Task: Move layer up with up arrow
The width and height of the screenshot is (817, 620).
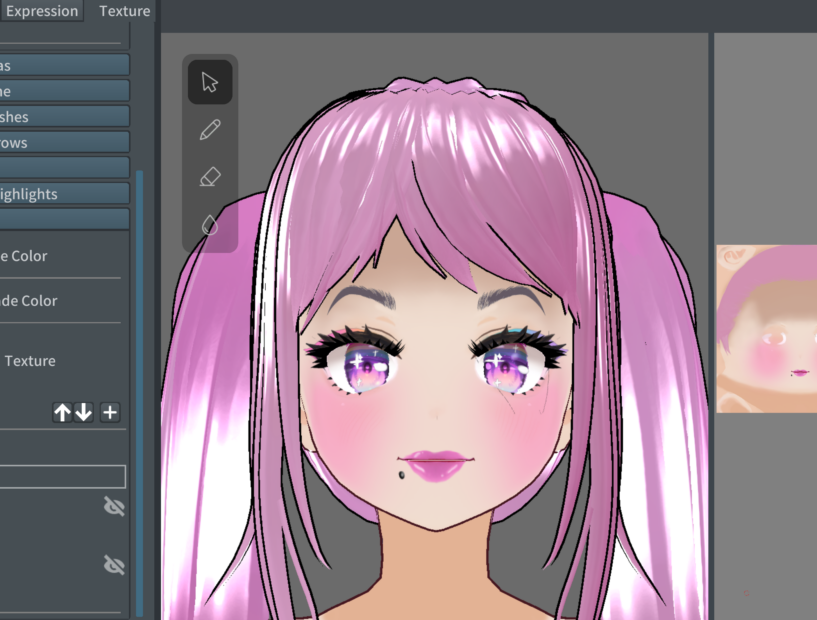Action: tap(62, 412)
